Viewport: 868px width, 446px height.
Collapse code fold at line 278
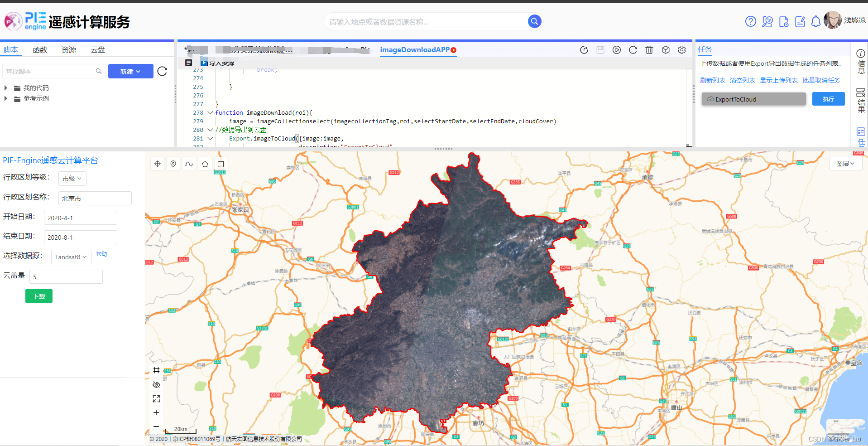(210, 112)
